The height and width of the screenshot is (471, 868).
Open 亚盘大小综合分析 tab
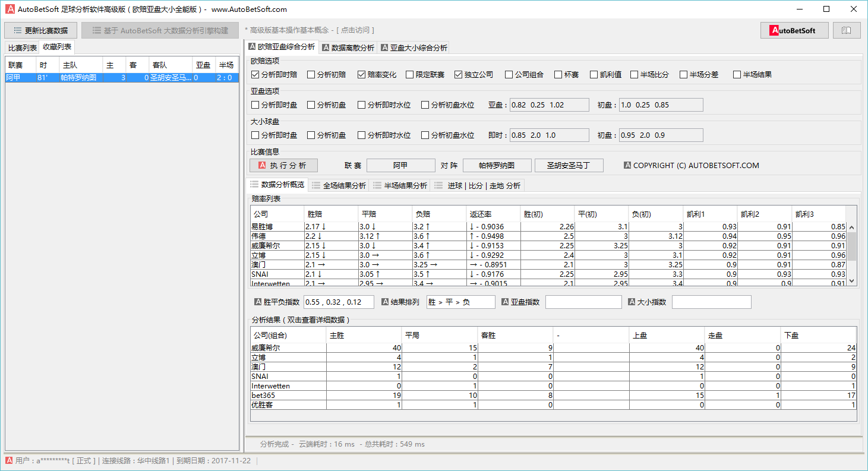[x=414, y=48]
